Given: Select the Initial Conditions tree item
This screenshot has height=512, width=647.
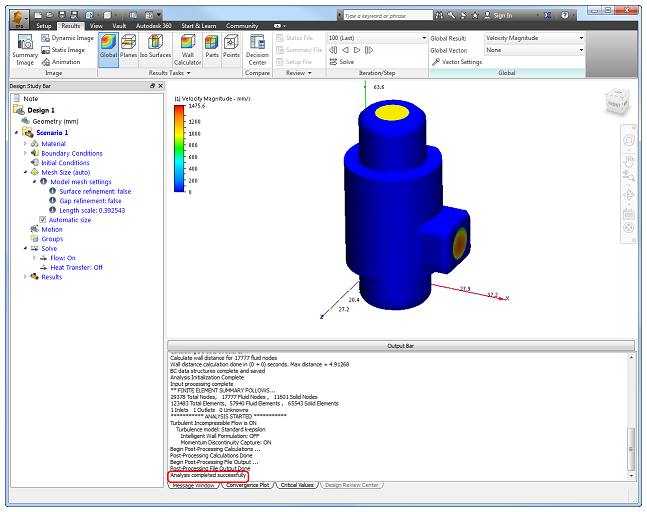Looking at the screenshot, I should pos(65,163).
